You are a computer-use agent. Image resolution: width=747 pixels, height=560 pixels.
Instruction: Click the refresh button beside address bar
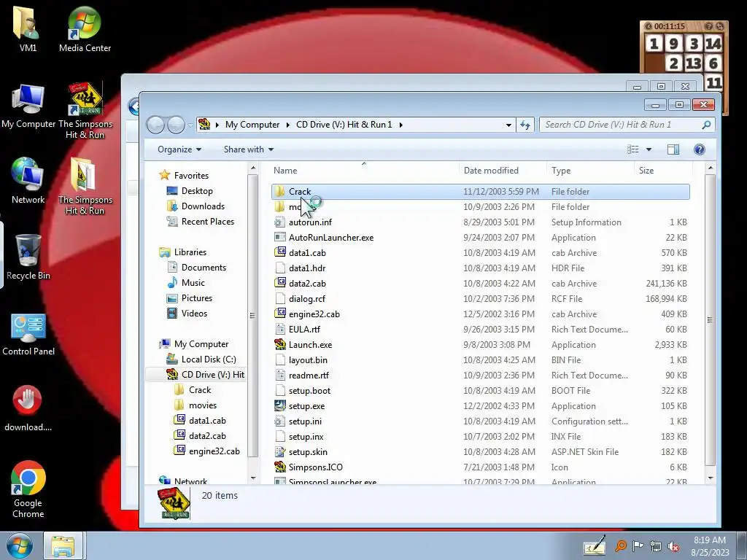click(x=525, y=125)
